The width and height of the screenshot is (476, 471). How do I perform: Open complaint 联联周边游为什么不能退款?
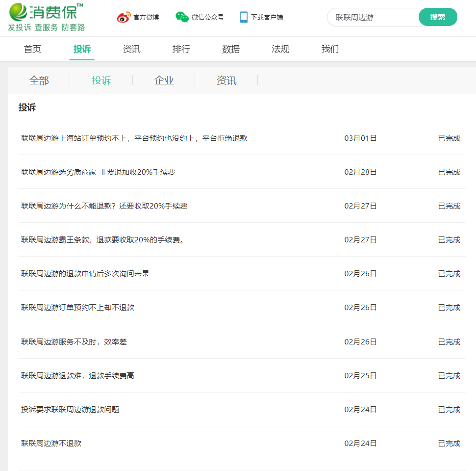pyautogui.click(x=104, y=206)
